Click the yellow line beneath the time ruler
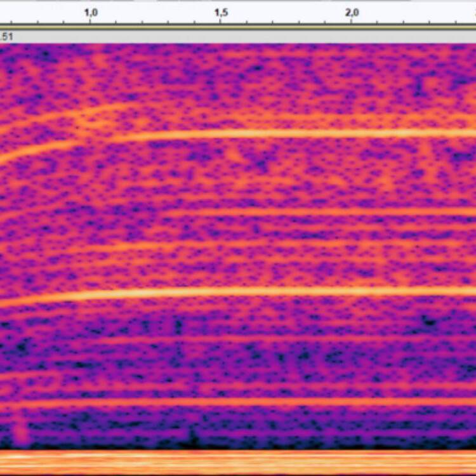This screenshot has height=476, width=476. (238, 28)
